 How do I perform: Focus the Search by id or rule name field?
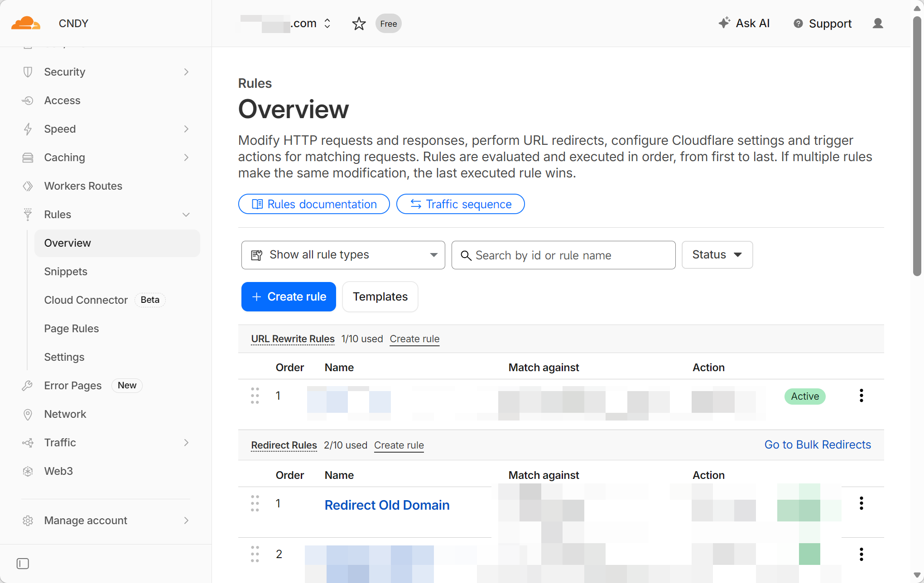tap(563, 255)
